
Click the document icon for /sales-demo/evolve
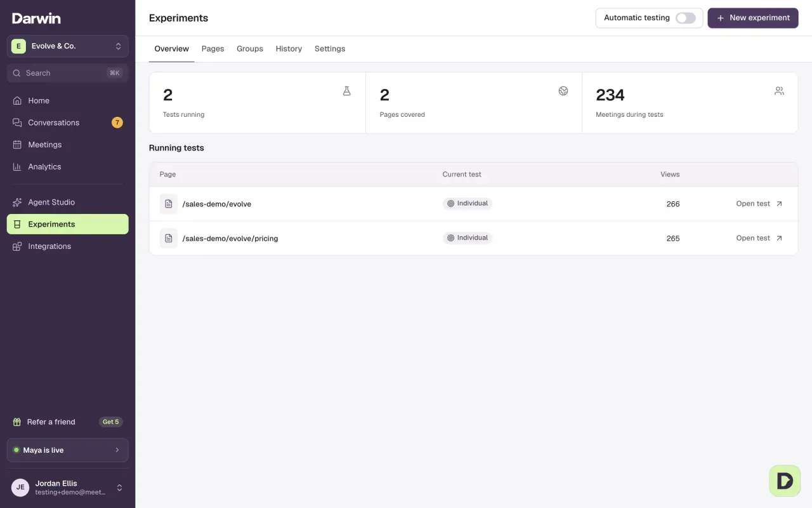pos(168,204)
